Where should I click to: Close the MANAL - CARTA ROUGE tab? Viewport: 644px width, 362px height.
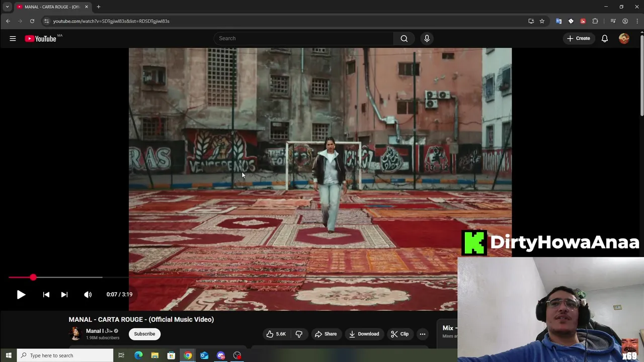tap(86, 7)
